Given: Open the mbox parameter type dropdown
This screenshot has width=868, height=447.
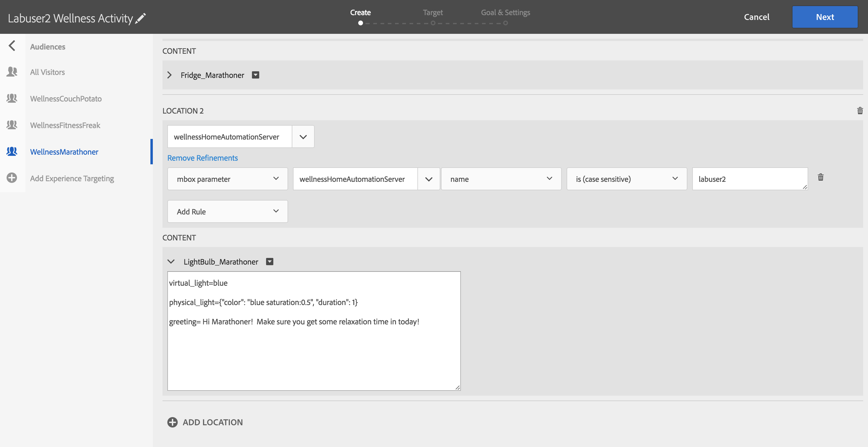Looking at the screenshot, I should [227, 179].
